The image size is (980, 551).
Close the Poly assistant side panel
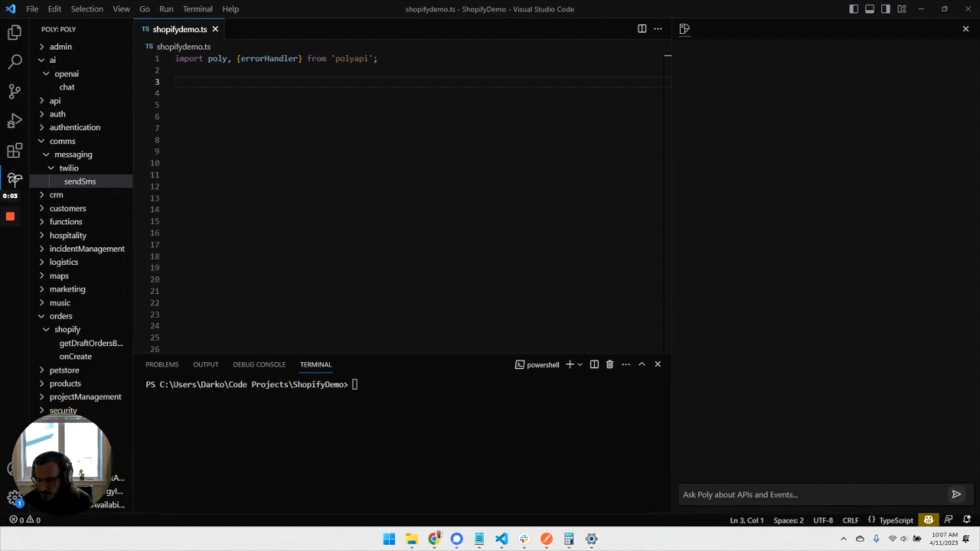(966, 29)
